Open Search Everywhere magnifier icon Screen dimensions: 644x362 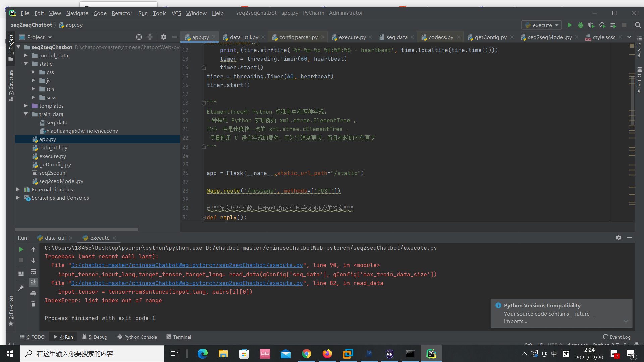[x=638, y=25]
